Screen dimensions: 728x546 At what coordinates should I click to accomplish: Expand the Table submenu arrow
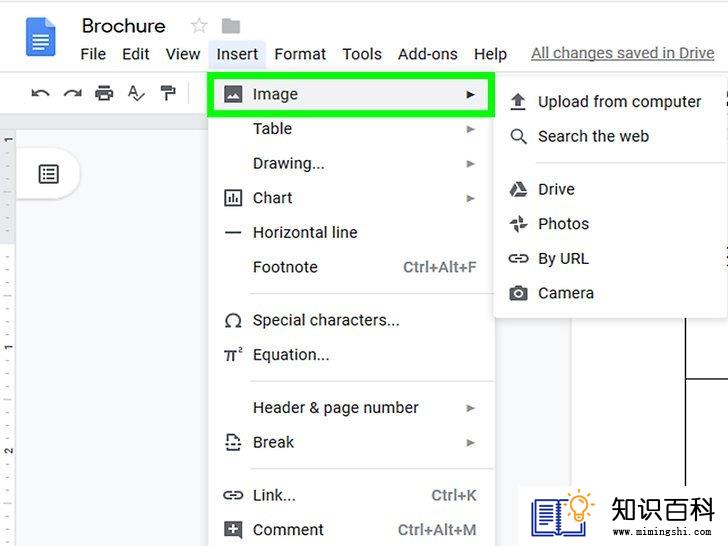470,129
